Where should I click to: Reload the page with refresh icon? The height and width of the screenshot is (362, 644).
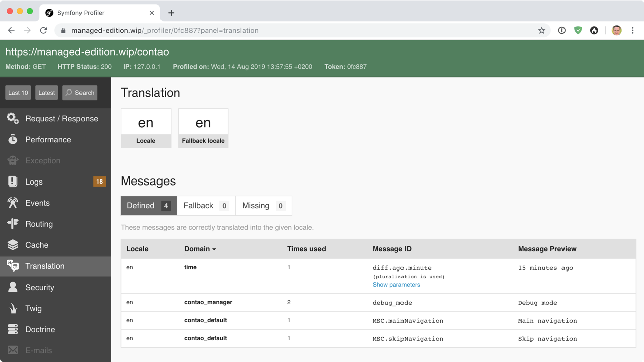43,30
